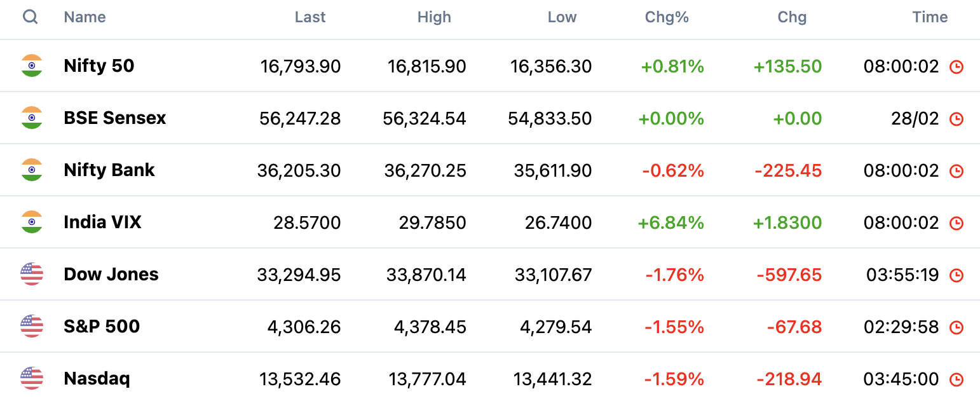Click the US flag next to Nasdaq
The height and width of the screenshot is (403, 980).
click(32, 378)
